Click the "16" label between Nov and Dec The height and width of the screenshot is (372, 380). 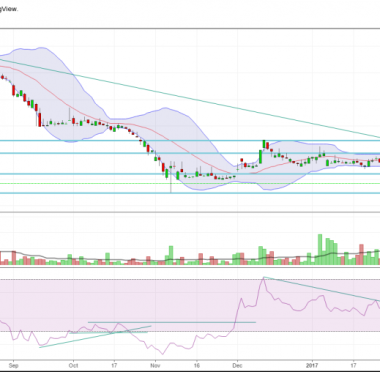197,366
